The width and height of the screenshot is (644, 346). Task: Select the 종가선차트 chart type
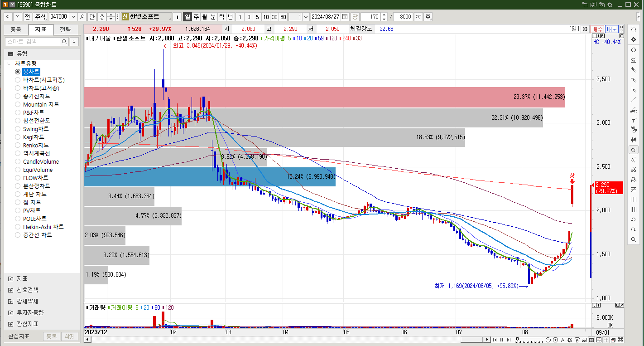click(18, 96)
